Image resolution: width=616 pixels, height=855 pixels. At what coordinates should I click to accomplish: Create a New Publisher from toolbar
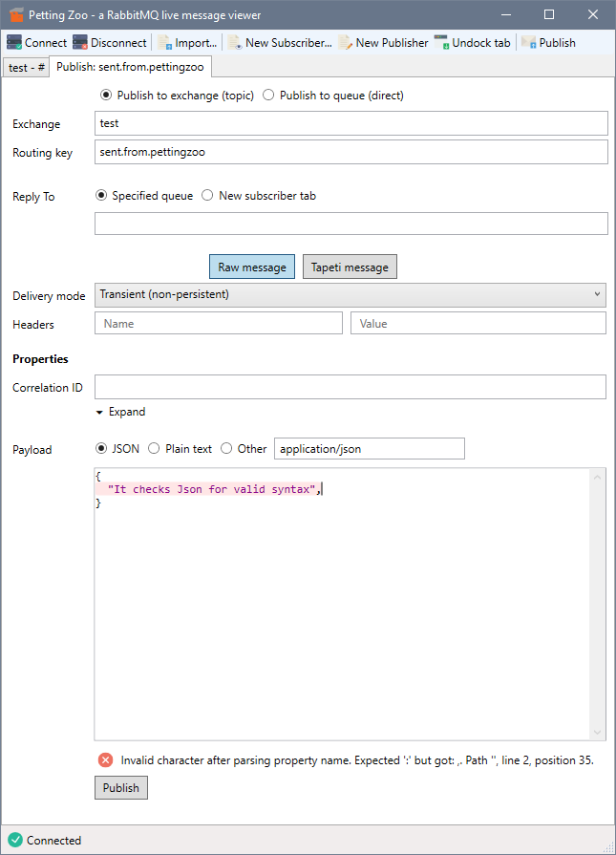click(383, 43)
